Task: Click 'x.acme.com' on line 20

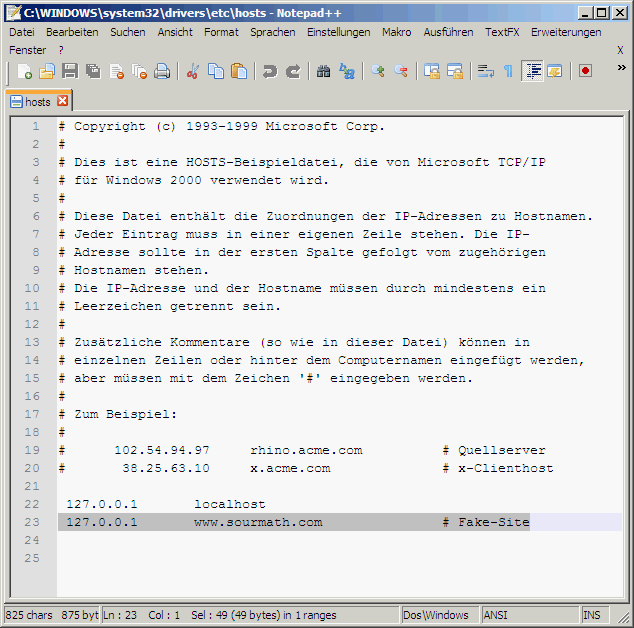Action: 290,468
